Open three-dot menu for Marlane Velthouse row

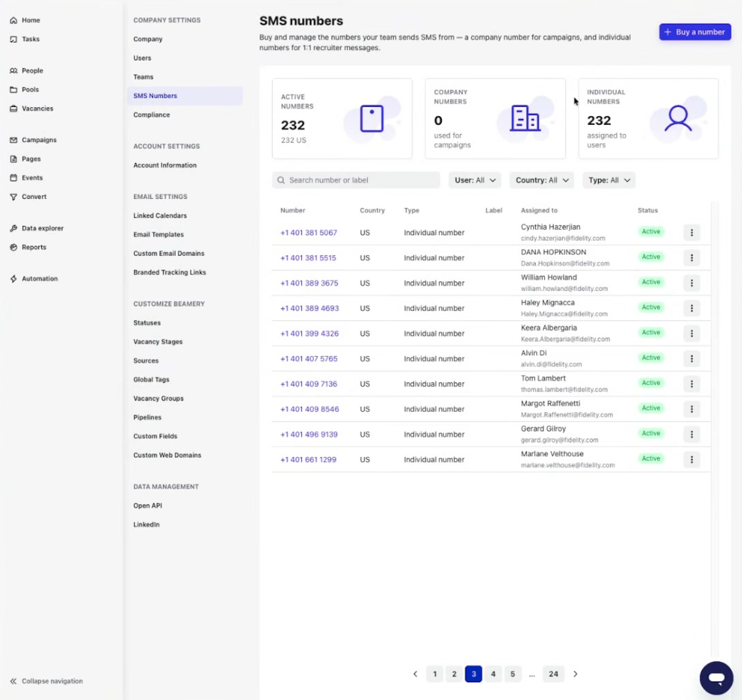pos(691,460)
